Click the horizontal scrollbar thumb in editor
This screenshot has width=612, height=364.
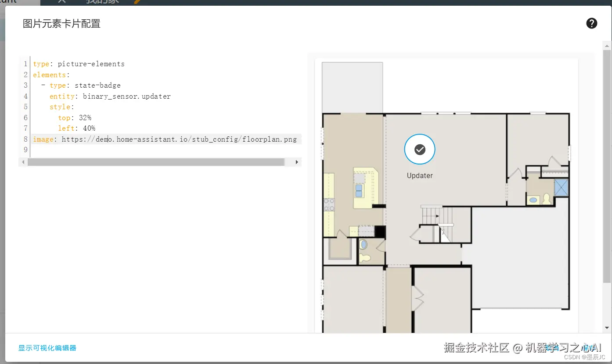[x=156, y=162]
